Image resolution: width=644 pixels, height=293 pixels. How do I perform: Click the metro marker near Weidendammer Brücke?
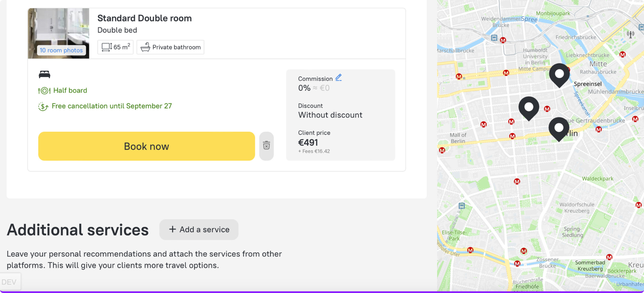(503, 40)
